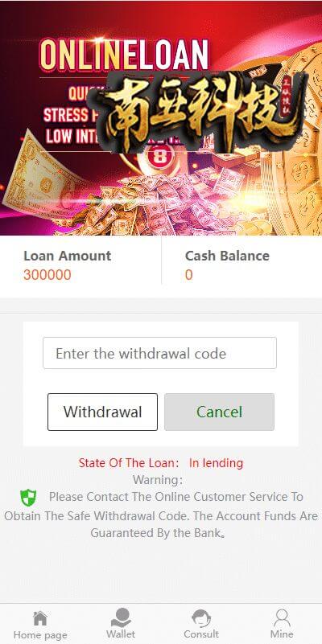This screenshot has height=644, width=322.
Task: Switch to the Consult tab label
Action: pos(201,634)
